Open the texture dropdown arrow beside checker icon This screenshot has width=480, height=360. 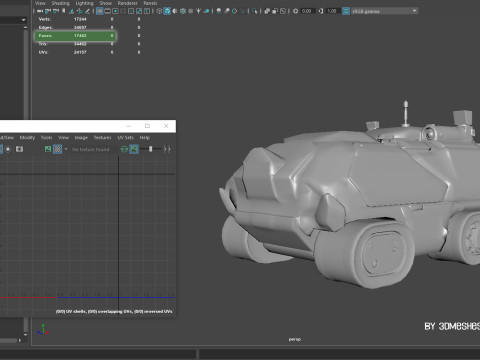pyautogui.click(x=66, y=149)
